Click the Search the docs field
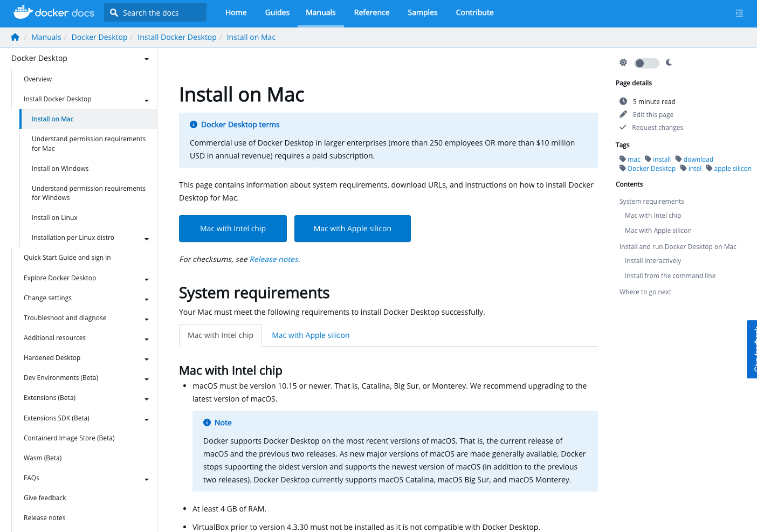Viewport: 757px width, 532px height. pyautogui.click(x=155, y=12)
